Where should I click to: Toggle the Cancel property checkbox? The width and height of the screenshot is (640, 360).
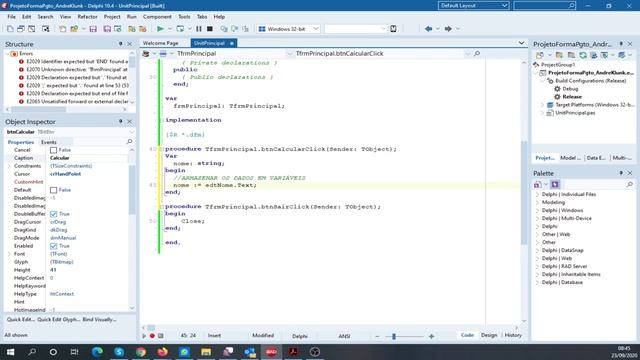click(53, 150)
